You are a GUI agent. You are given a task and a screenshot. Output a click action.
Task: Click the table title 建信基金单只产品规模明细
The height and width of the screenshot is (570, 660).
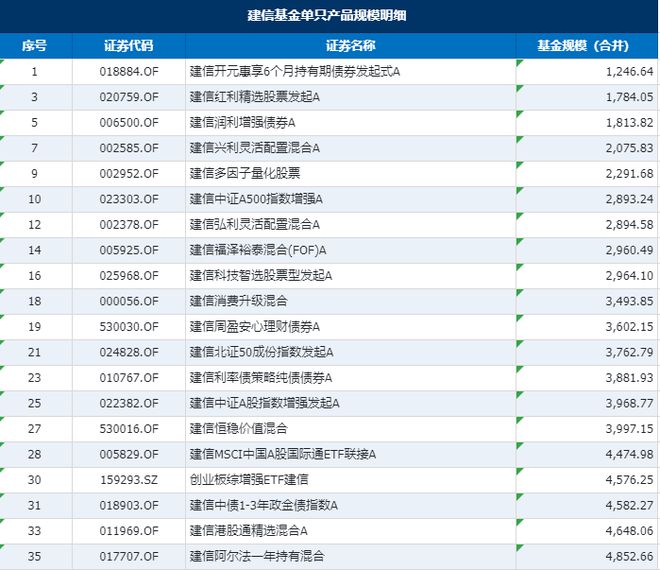click(327, 16)
